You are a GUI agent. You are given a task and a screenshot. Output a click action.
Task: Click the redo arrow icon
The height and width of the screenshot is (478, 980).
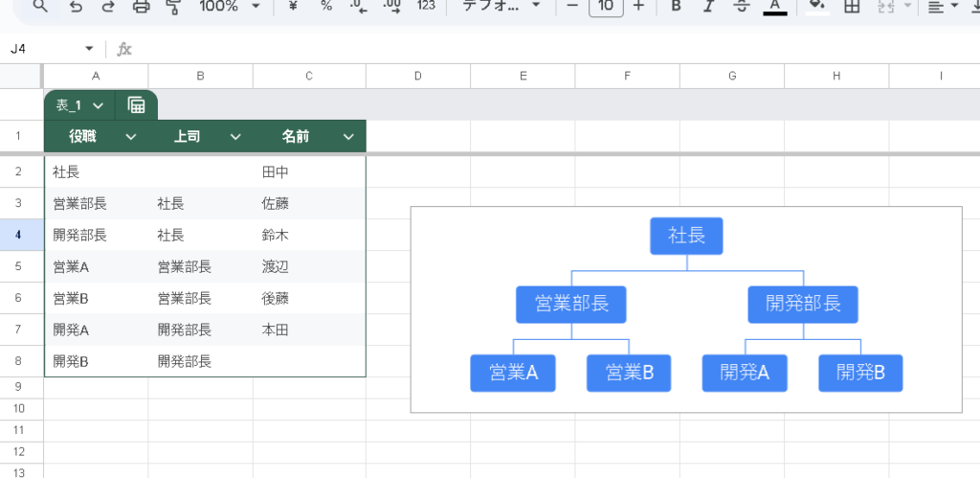(x=107, y=6)
